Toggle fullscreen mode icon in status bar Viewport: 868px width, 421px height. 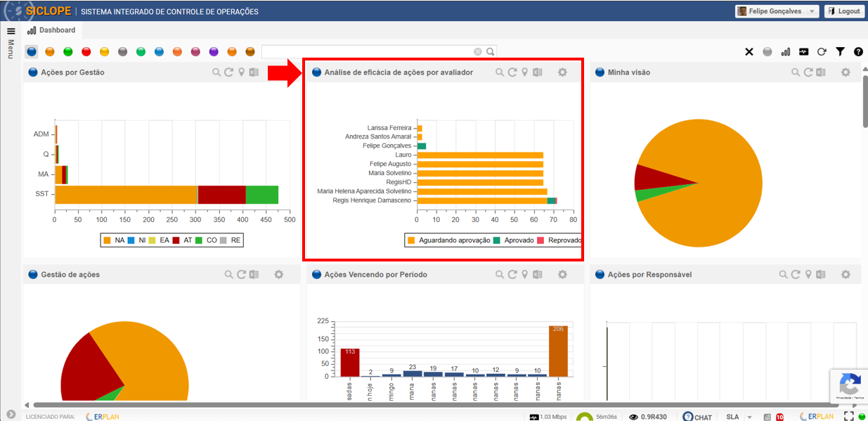848,417
